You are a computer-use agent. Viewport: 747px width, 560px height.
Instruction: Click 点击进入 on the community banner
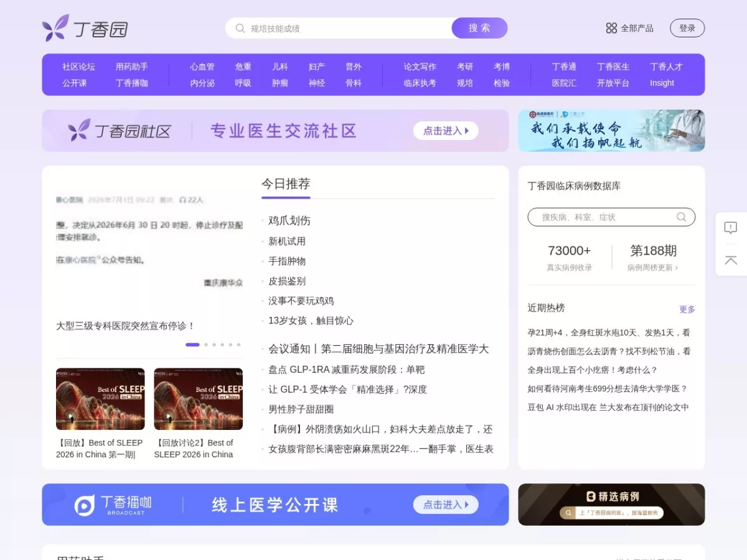(x=446, y=131)
